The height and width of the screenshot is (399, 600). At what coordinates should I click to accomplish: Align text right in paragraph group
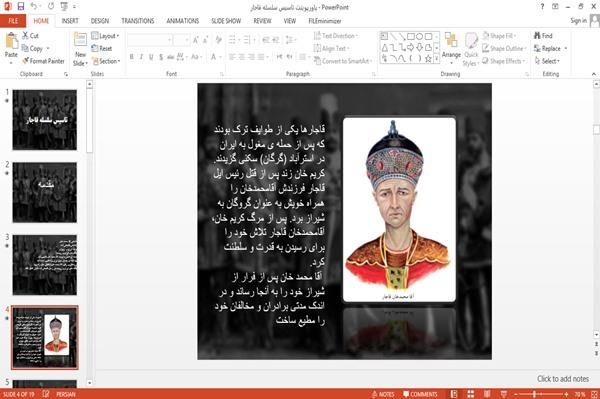251,57
